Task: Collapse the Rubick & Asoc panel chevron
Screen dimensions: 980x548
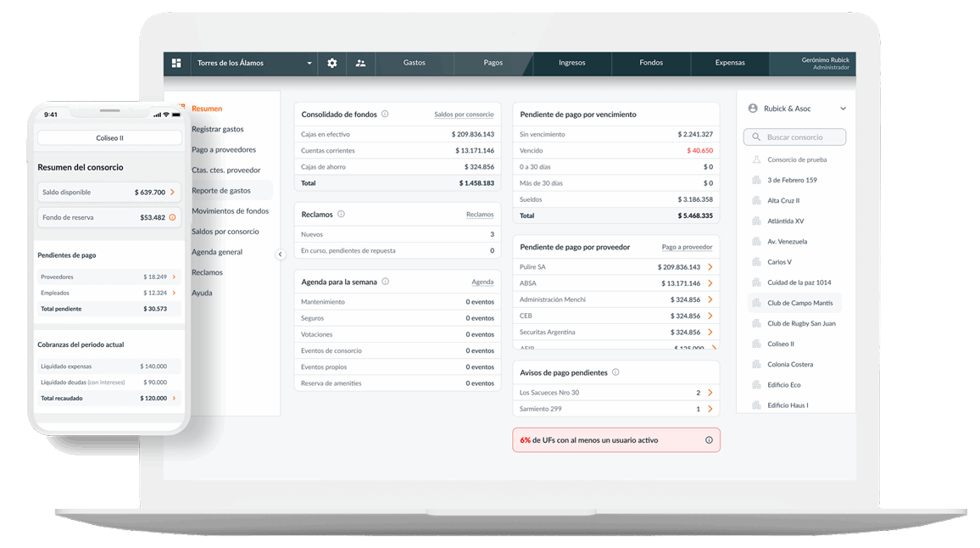Action: coord(842,108)
